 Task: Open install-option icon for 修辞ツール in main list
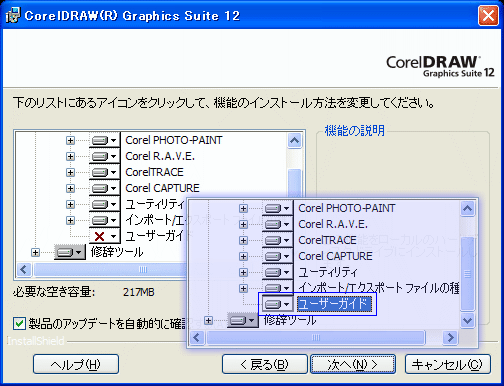70,252
